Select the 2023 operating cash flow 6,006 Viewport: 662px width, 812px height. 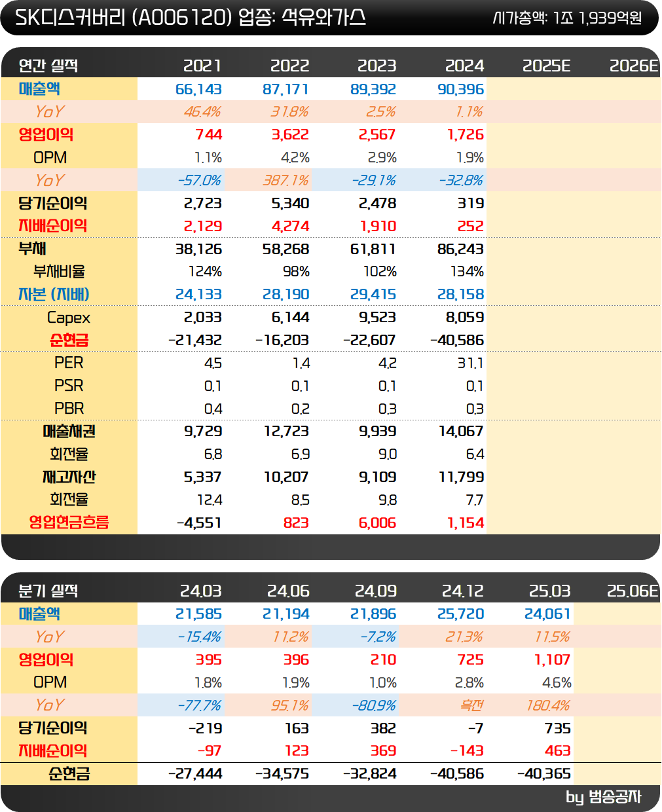click(377, 523)
